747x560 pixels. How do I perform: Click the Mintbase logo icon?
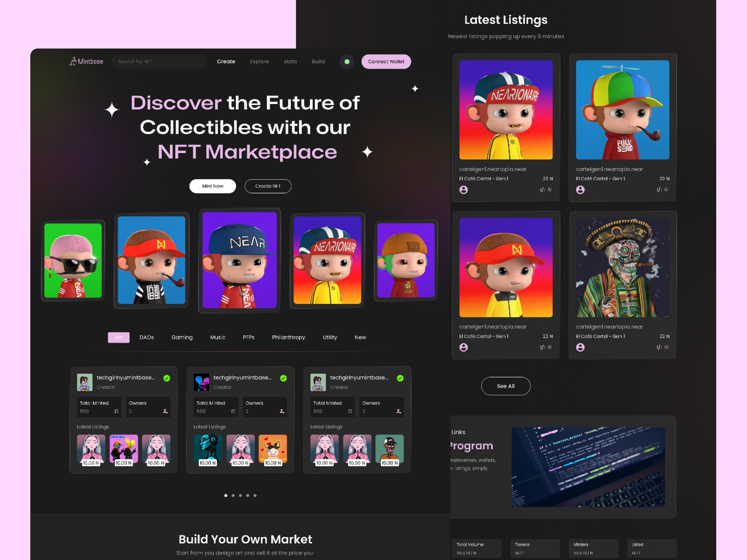pos(73,61)
